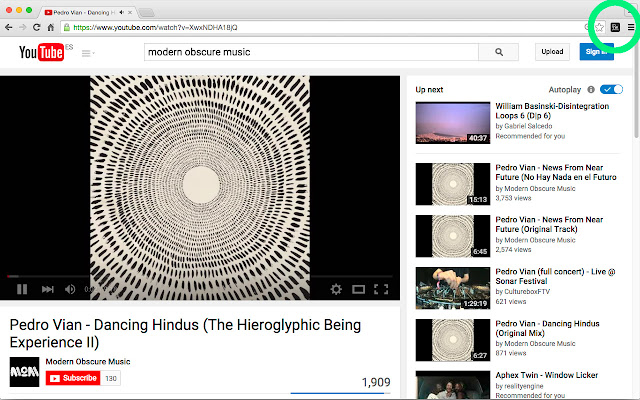Open the Chrome hamburger menu

tap(631, 27)
